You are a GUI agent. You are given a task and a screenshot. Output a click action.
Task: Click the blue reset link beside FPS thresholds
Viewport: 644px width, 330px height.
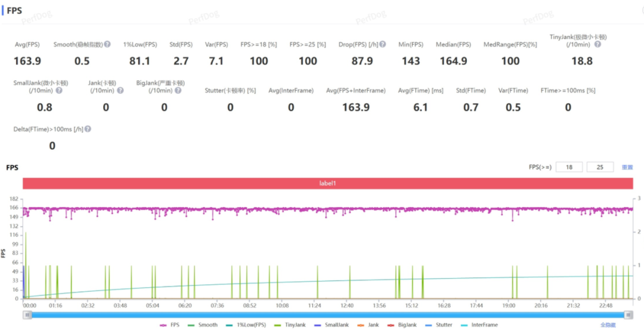coord(627,168)
